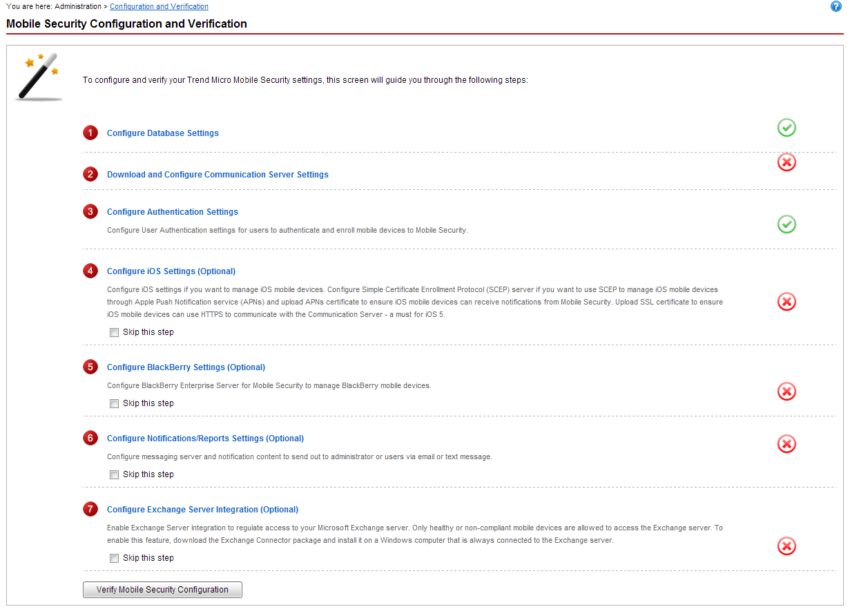
Task: Go to Configure Authentication Settings
Action: coord(172,212)
